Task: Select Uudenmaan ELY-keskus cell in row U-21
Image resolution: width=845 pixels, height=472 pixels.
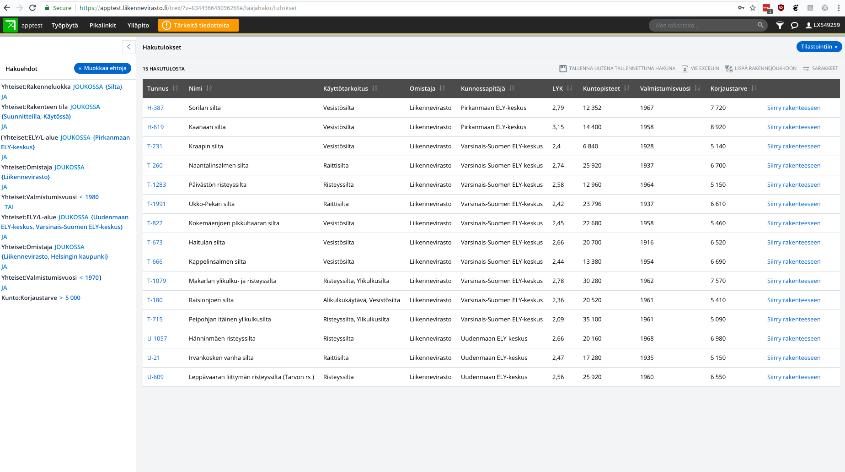Action: coord(494,358)
